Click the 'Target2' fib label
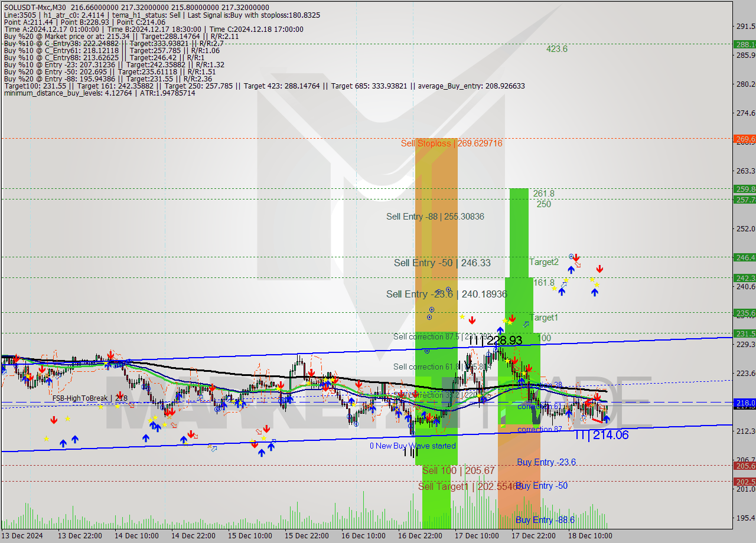756x543 pixels. [x=543, y=262]
